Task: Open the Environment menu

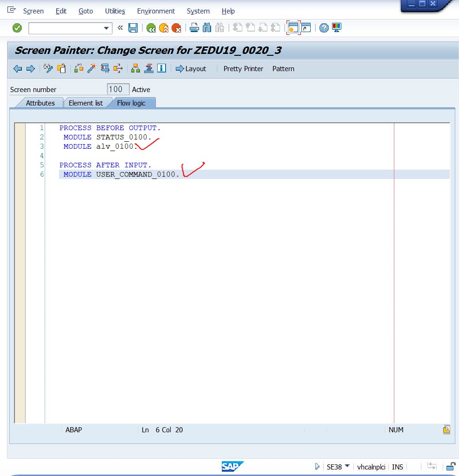Action: click(156, 11)
